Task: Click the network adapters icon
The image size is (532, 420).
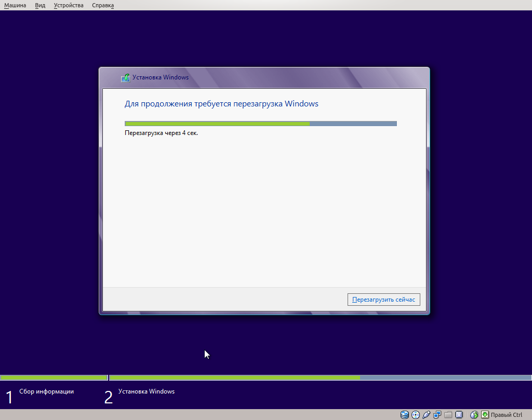Action: click(x=437, y=414)
